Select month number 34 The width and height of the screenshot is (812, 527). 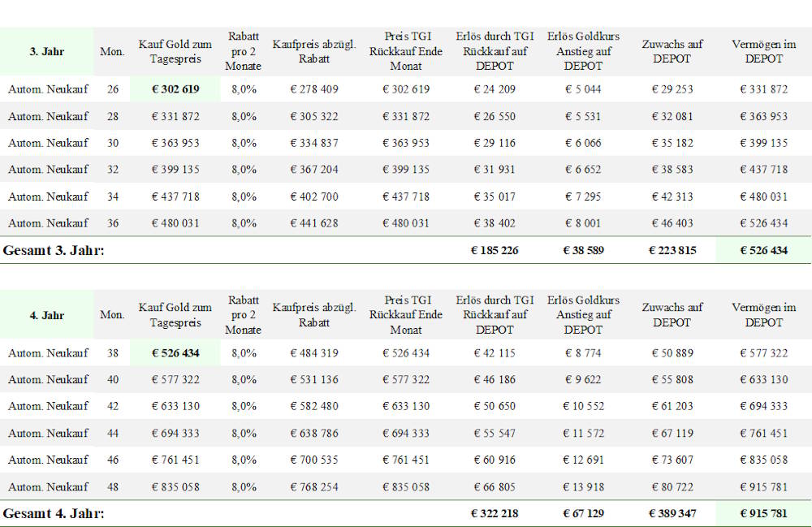[113, 197]
